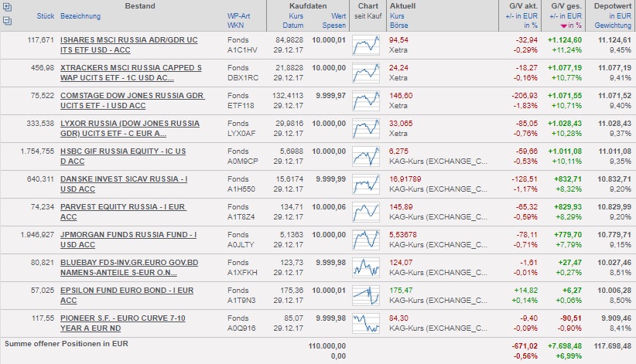Sort by the Börse column header
636x364 pixels.
pos(399,25)
